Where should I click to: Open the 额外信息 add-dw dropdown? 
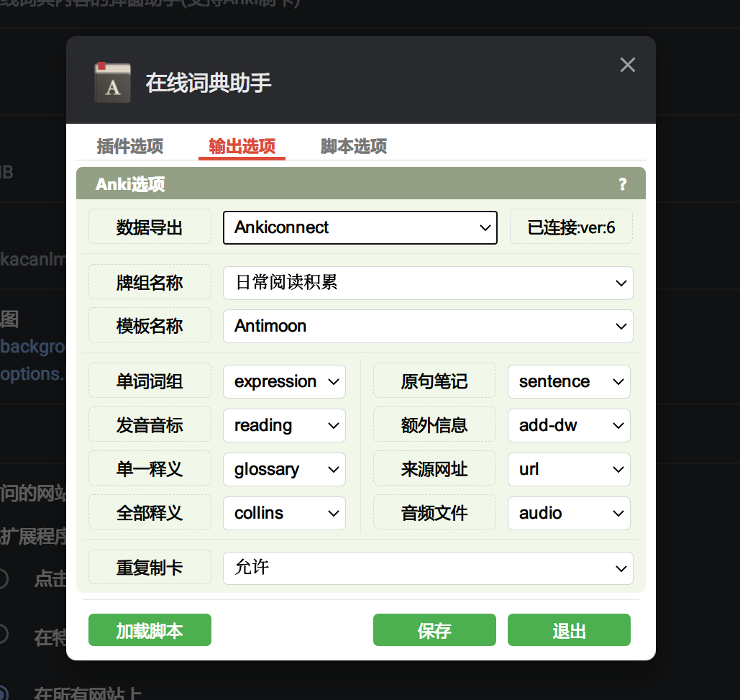click(x=569, y=425)
